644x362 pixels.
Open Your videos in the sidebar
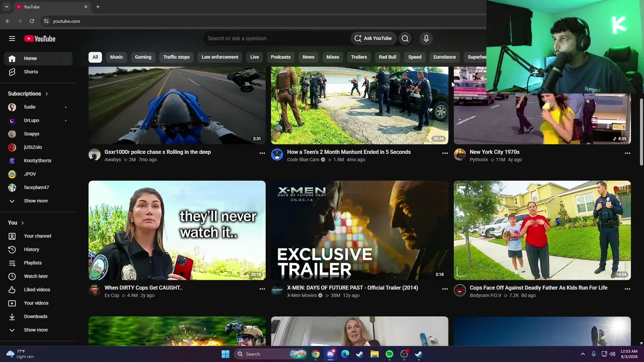pyautogui.click(x=38, y=303)
